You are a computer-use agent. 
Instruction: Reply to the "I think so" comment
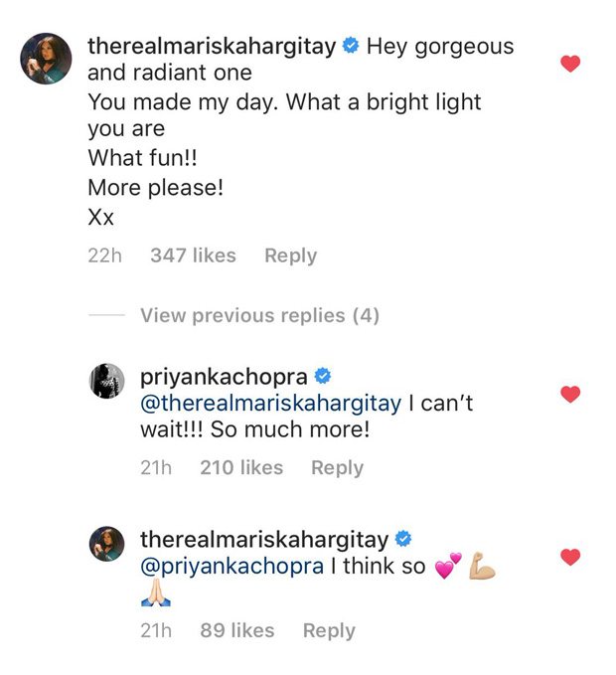coord(329,630)
